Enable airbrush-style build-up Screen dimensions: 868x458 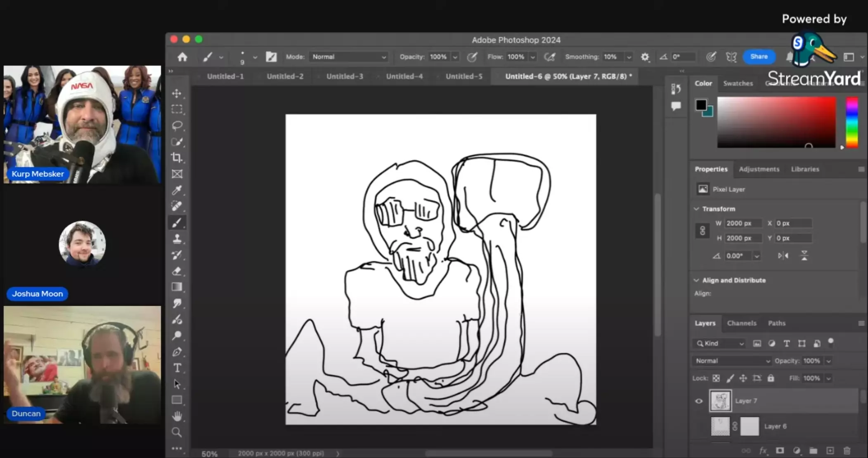coord(549,57)
